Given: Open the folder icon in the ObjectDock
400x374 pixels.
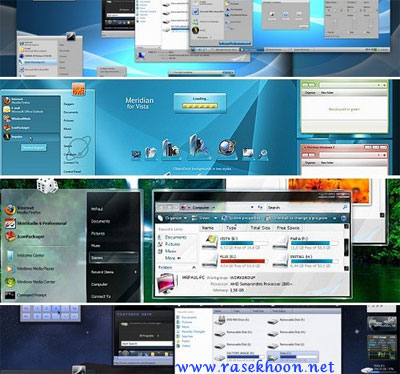Looking at the screenshot, I should [151, 152].
